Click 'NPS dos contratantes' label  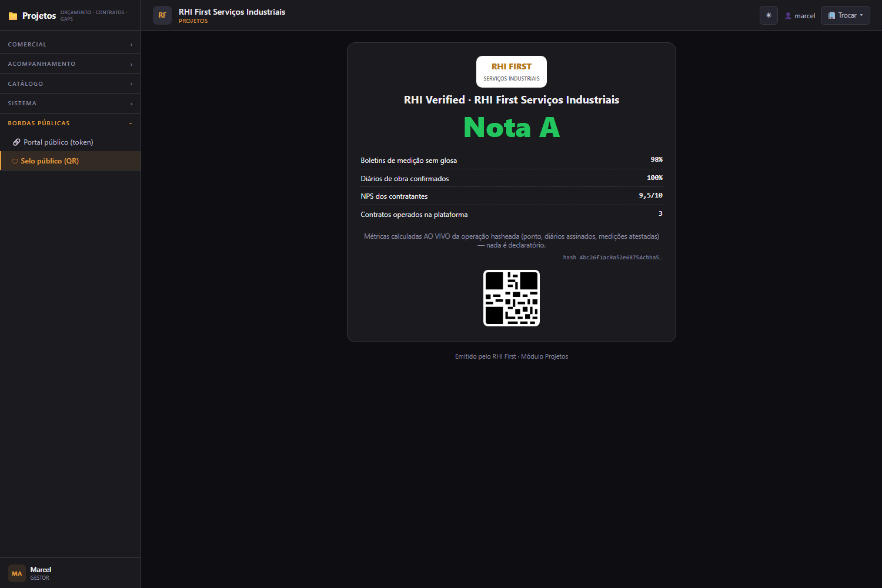[x=394, y=196]
